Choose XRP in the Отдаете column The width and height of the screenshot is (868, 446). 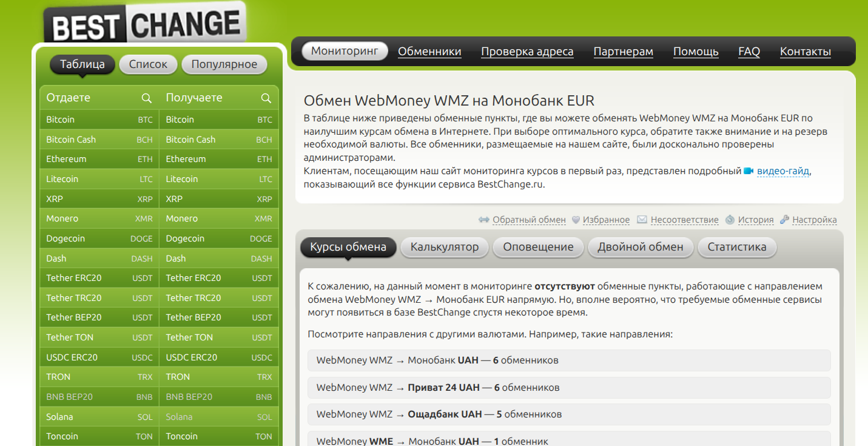pyautogui.click(x=99, y=199)
